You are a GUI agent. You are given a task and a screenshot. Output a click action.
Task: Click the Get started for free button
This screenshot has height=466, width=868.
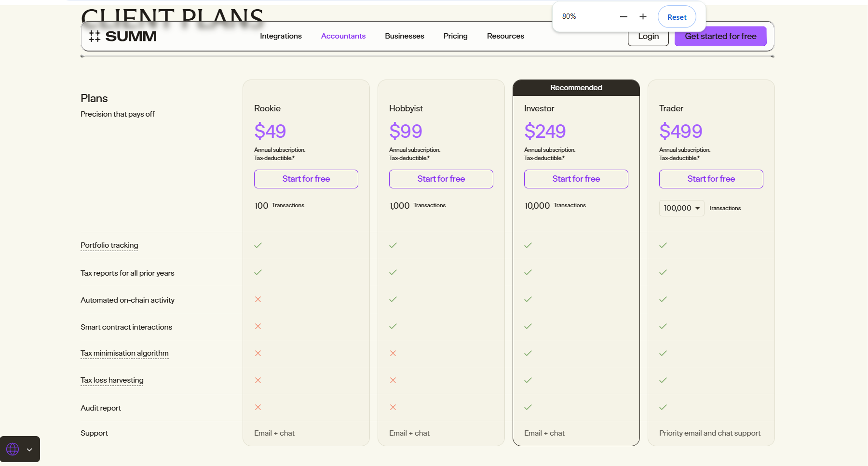[720, 36]
